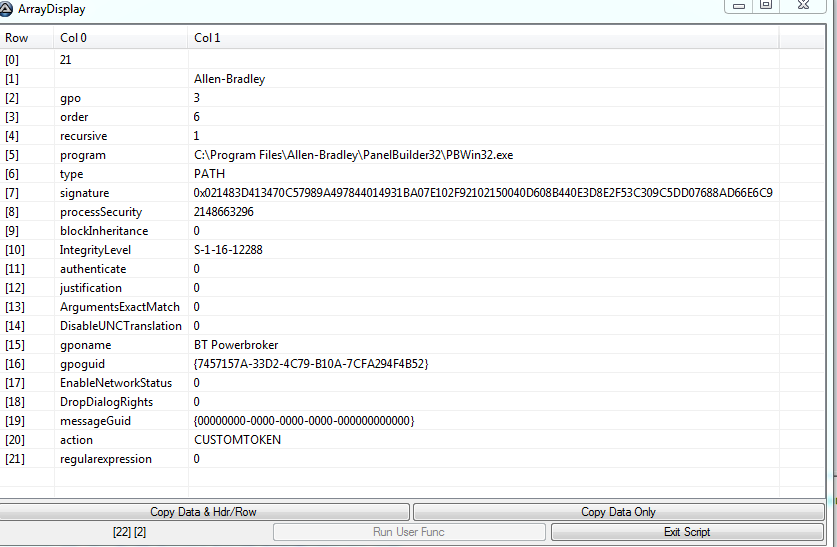This screenshot has width=837, height=547.
Task: Select the CUSTOMTOKEN value
Action: pos(238,440)
